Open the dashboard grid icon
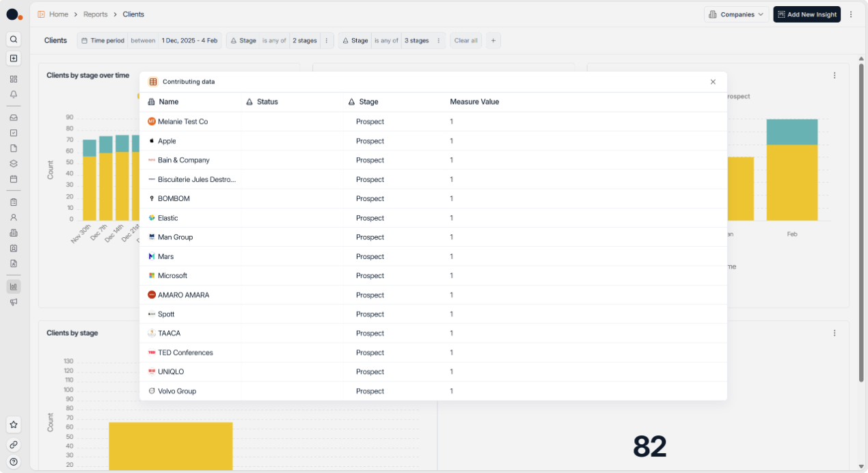The width and height of the screenshot is (868, 473). point(14,79)
